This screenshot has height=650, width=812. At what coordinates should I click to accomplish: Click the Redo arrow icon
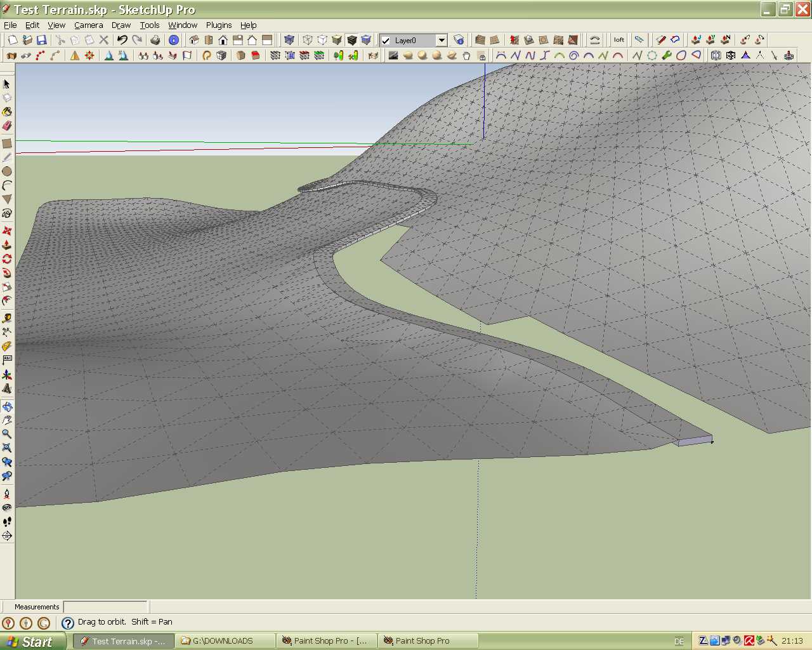click(137, 40)
